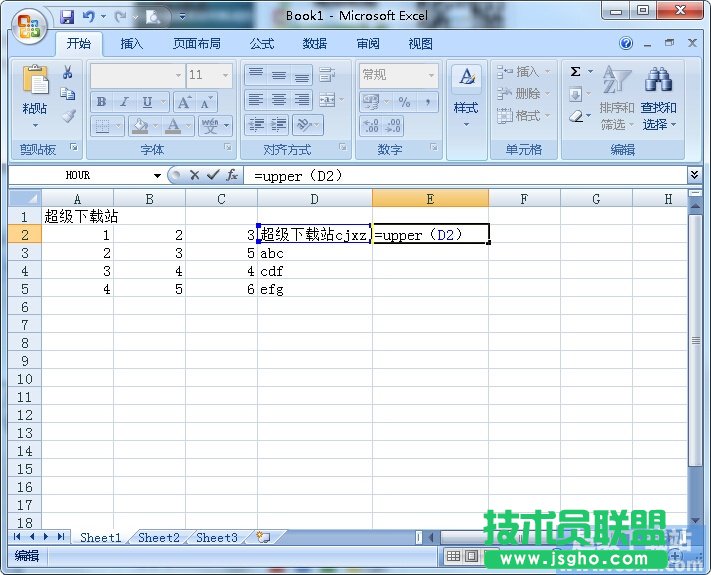
Task: Toggle center horizontal alignment
Action: point(278,101)
